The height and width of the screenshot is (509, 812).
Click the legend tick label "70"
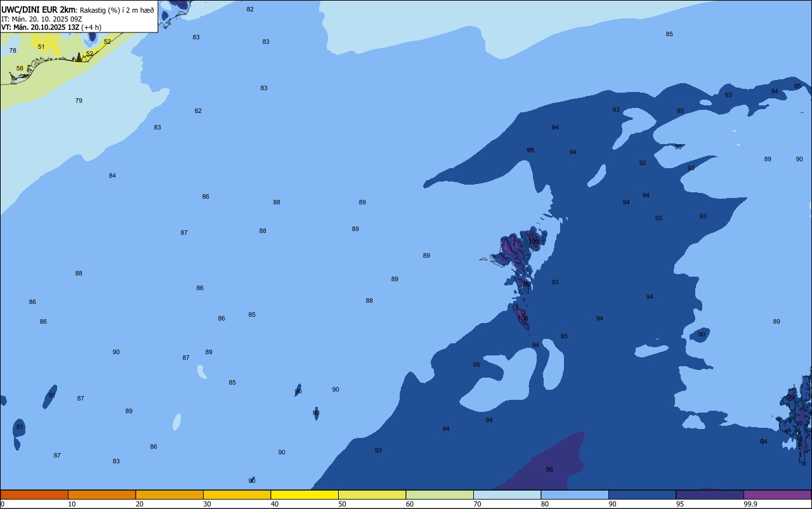click(477, 504)
